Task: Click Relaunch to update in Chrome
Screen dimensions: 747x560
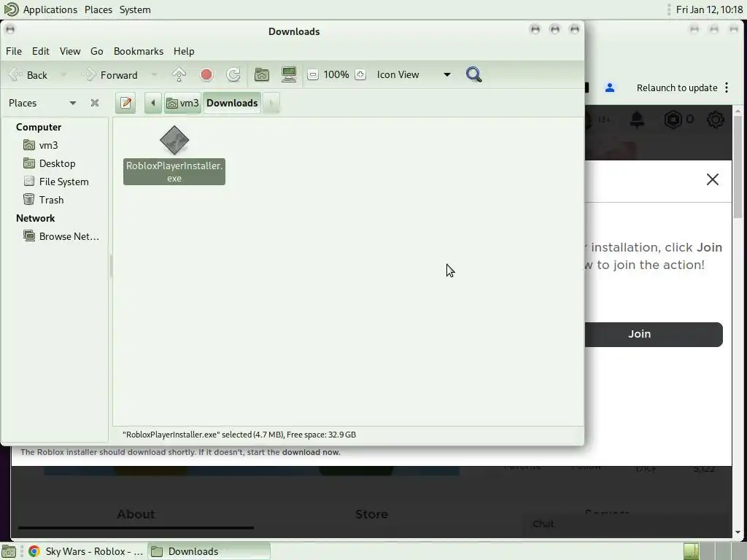Action: pyautogui.click(x=676, y=87)
